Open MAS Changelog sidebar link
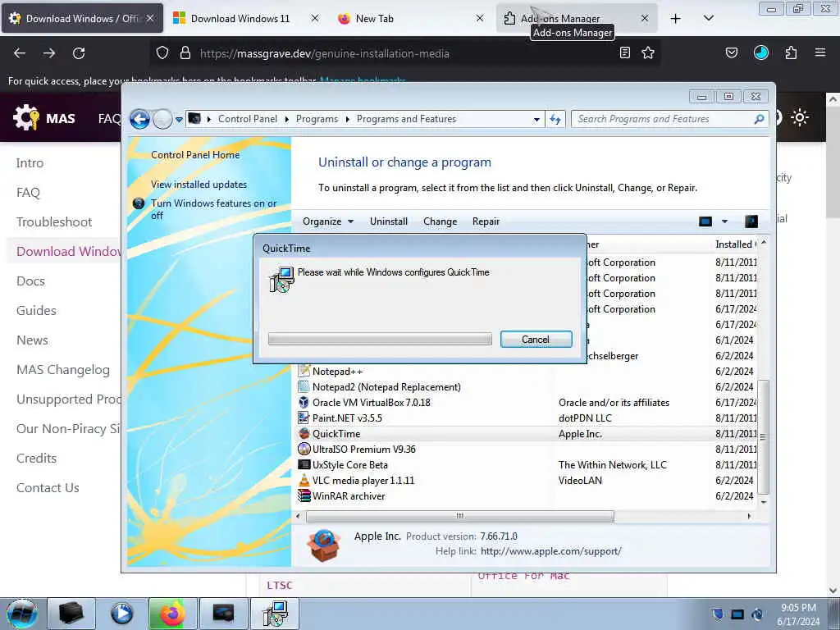This screenshot has width=840, height=630. pos(63,370)
